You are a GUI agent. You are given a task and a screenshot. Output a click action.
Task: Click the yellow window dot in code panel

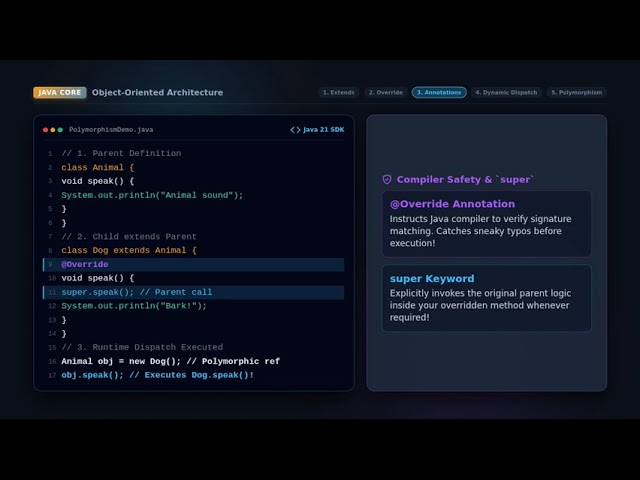click(53, 130)
